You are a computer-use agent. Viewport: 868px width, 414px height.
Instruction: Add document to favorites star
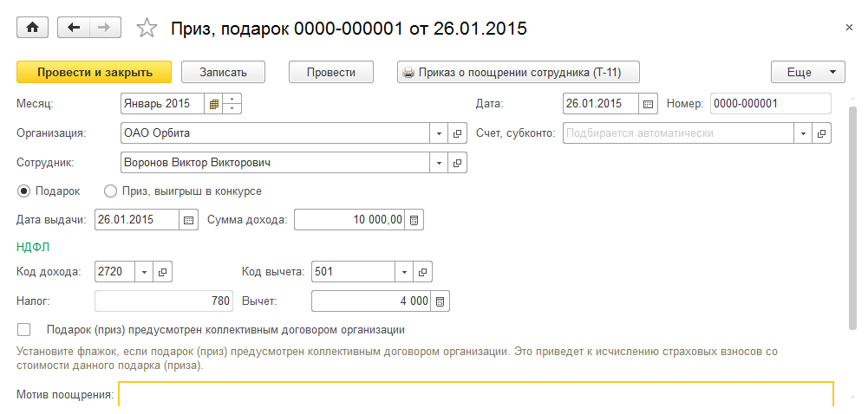147,29
